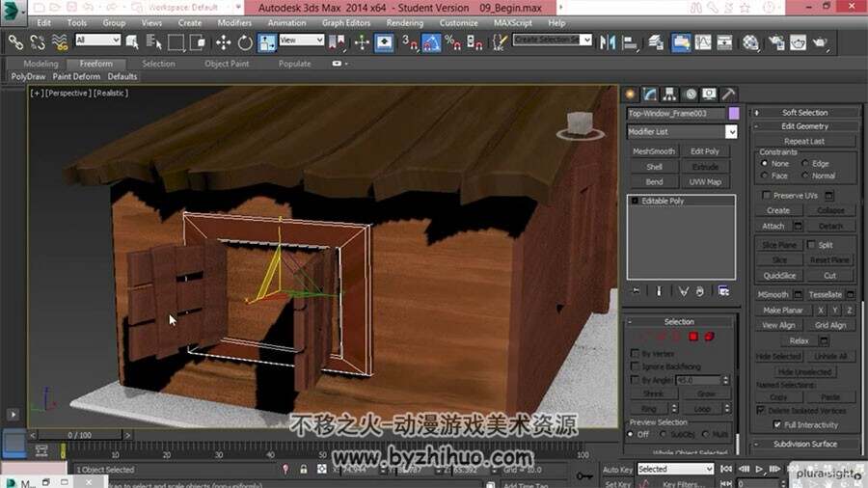This screenshot has width=868, height=488.
Task: Enable Ignore Backfacing checkbox
Action: click(635, 366)
